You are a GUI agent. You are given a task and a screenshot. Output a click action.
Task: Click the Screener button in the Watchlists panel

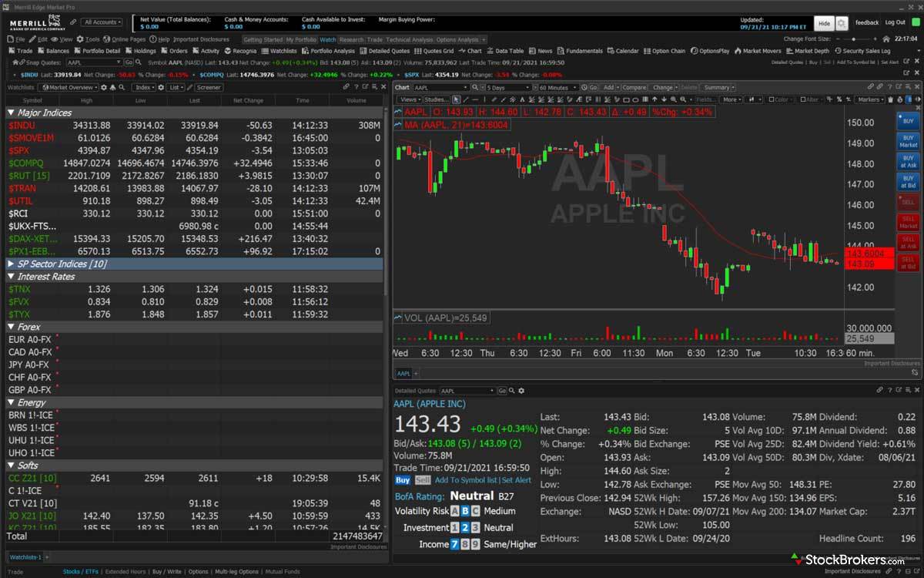click(x=209, y=88)
